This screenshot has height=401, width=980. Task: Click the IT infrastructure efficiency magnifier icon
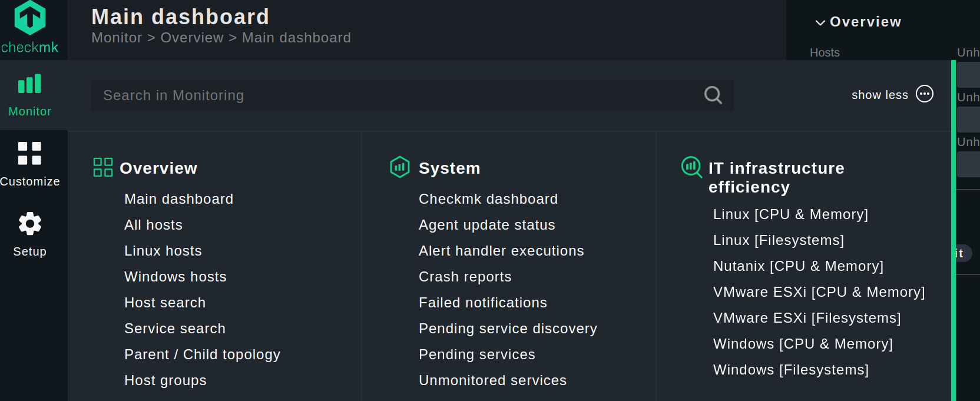tap(691, 167)
